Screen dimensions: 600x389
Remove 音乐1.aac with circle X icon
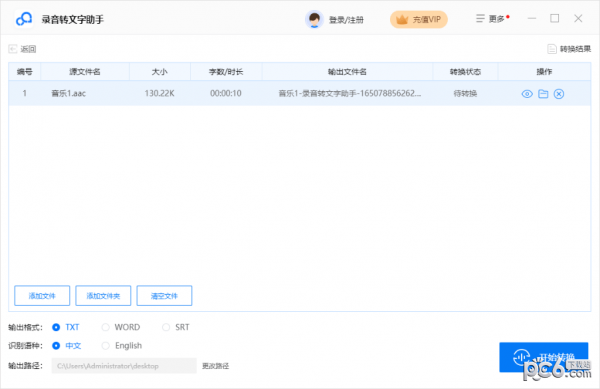[x=559, y=94]
